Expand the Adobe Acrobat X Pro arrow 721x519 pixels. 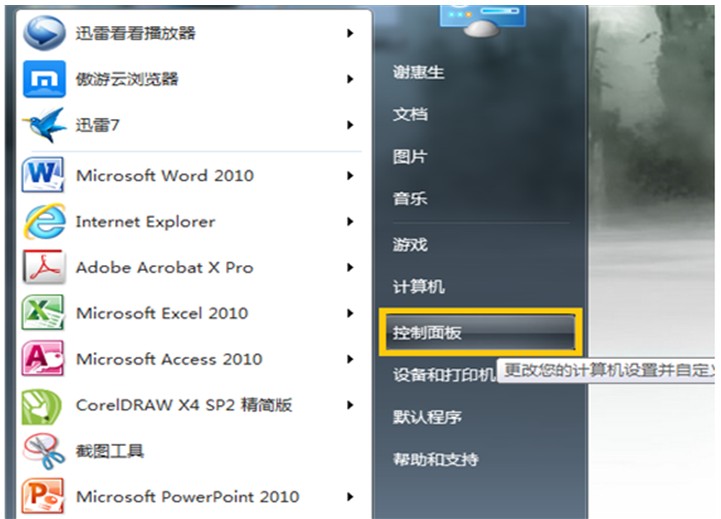point(350,268)
